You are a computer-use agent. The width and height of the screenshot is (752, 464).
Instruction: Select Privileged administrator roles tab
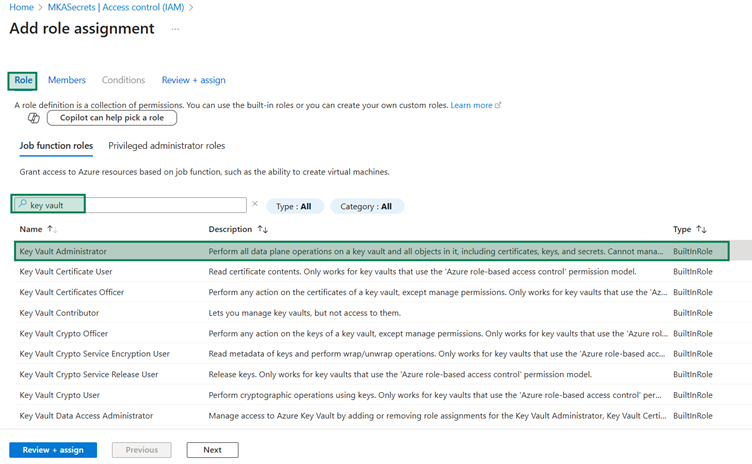[x=167, y=146]
